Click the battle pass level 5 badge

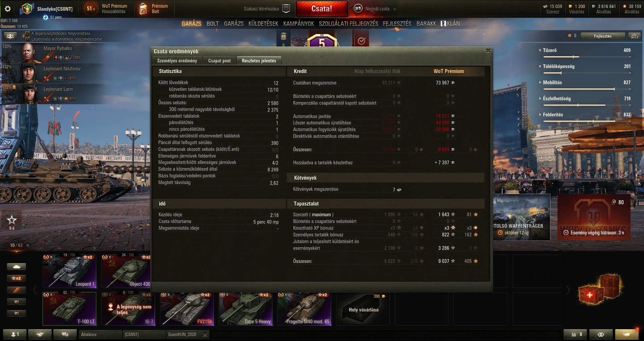[322, 41]
